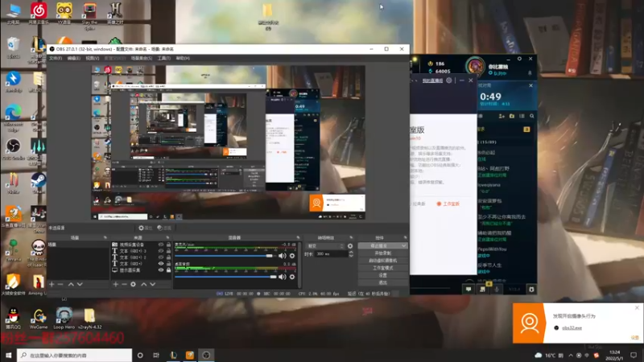Adjust the desktop audio volume slider
644x362 pixels.
[x=225, y=277]
